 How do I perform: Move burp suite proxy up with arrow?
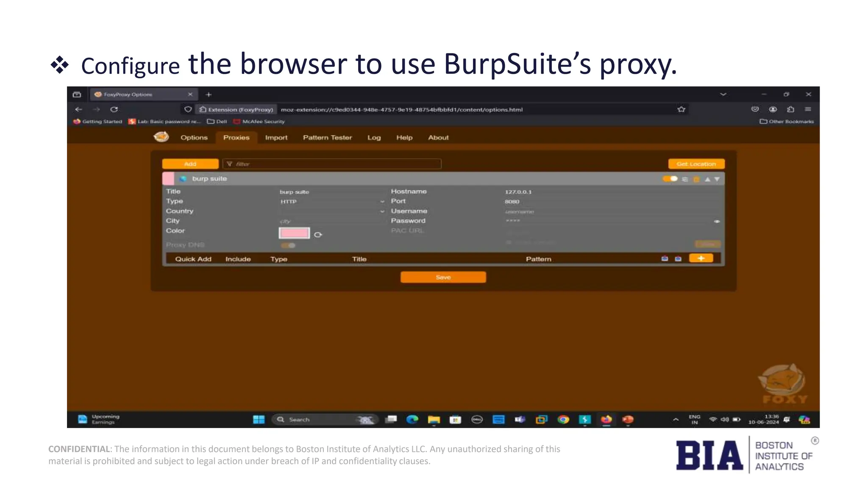point(707,179)
